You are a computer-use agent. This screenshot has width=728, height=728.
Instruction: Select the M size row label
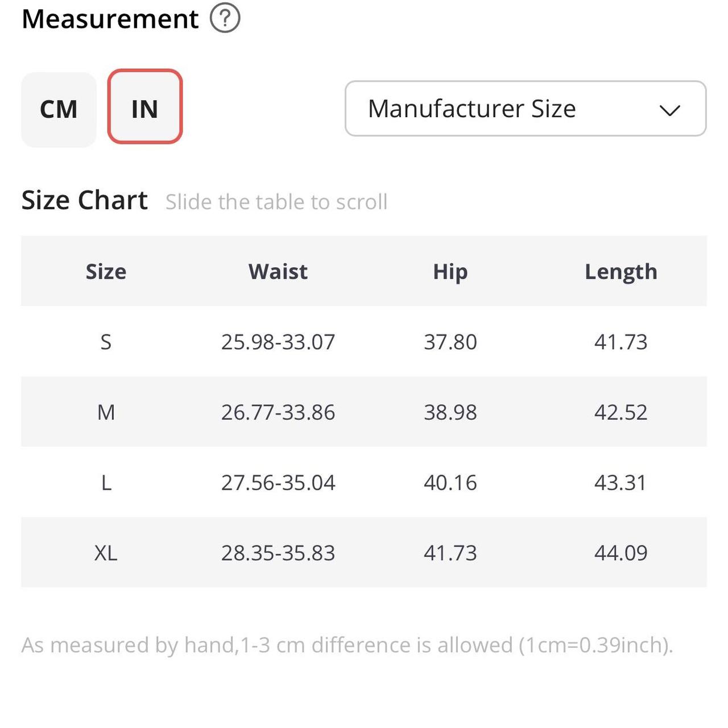(106, 412)
